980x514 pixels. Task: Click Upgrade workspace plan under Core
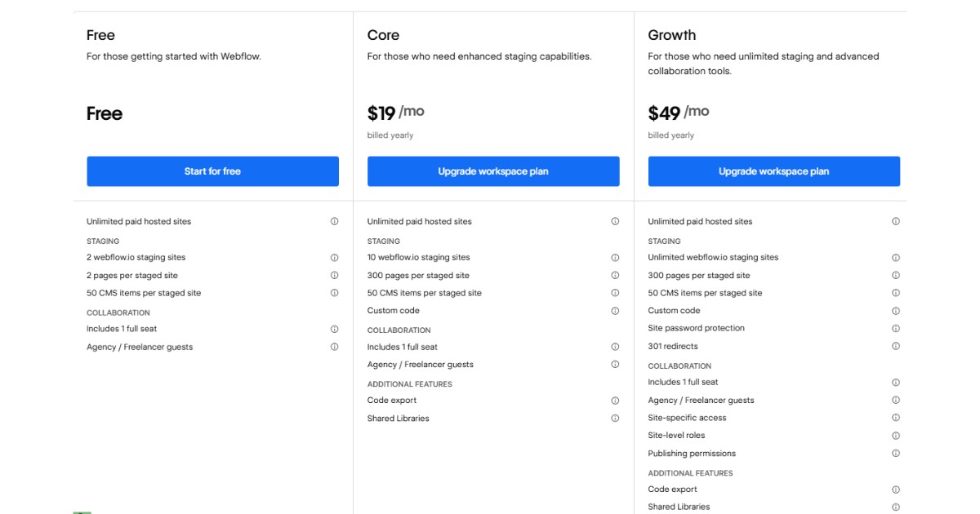pyautogui.click(x=493, y=171)
